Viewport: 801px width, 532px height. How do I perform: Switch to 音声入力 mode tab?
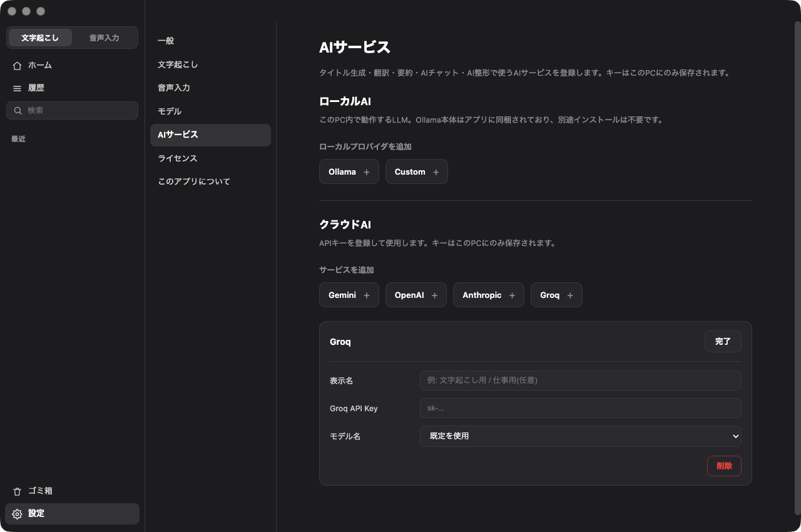(x=104, y=38)
